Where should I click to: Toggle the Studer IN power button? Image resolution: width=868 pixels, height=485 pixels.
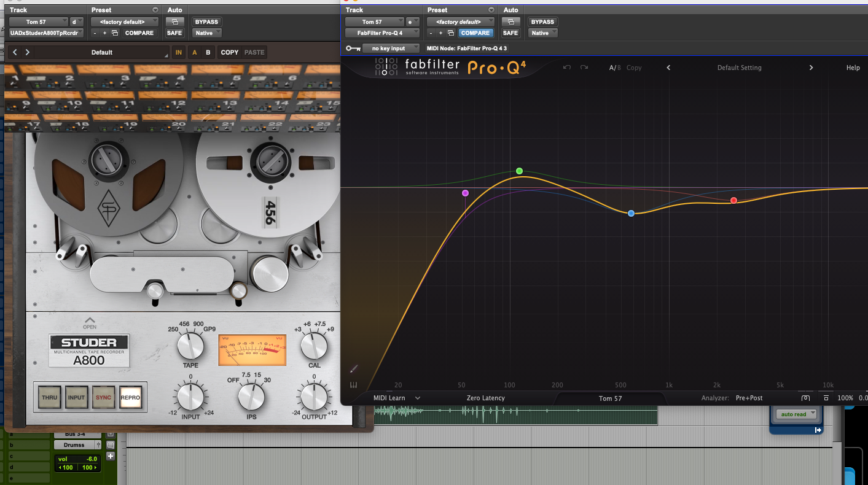[179, 52]
